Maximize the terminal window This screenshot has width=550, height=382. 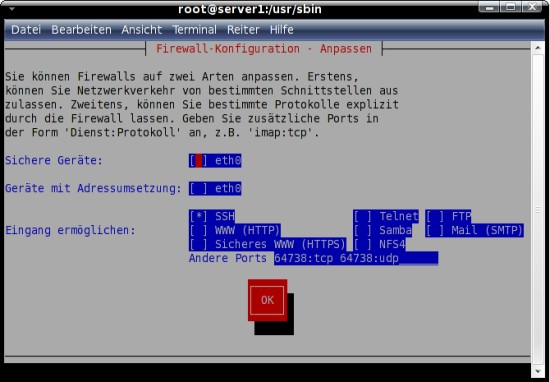[x=510, y=7]
